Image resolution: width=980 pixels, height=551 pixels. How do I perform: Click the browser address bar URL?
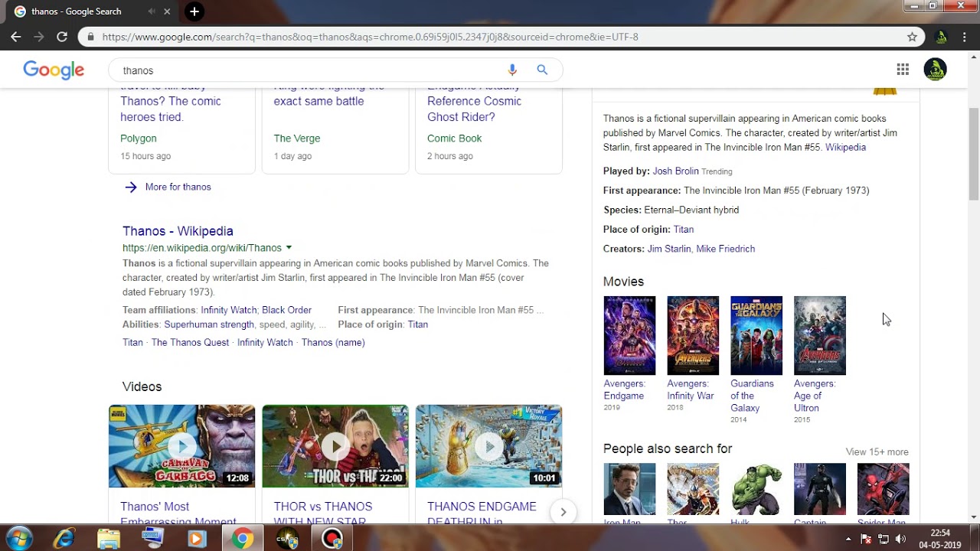[370, 37]
